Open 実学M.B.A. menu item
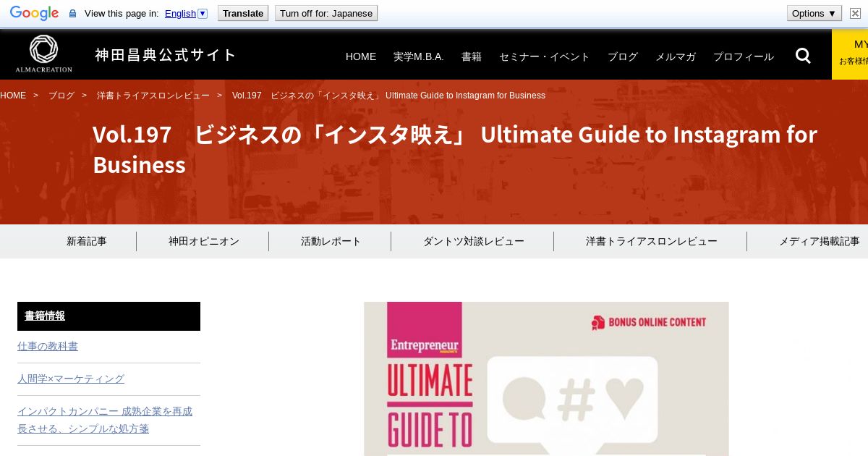This screenshot has height=456, width=868. pos(419,56)
